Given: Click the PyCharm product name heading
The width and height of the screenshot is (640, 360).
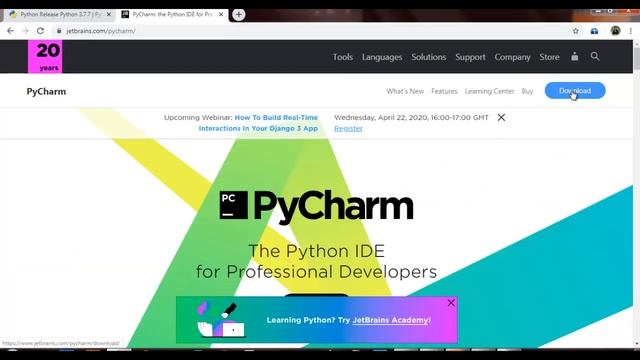Looking at the screenshot, I should click(x=46, y=91).
